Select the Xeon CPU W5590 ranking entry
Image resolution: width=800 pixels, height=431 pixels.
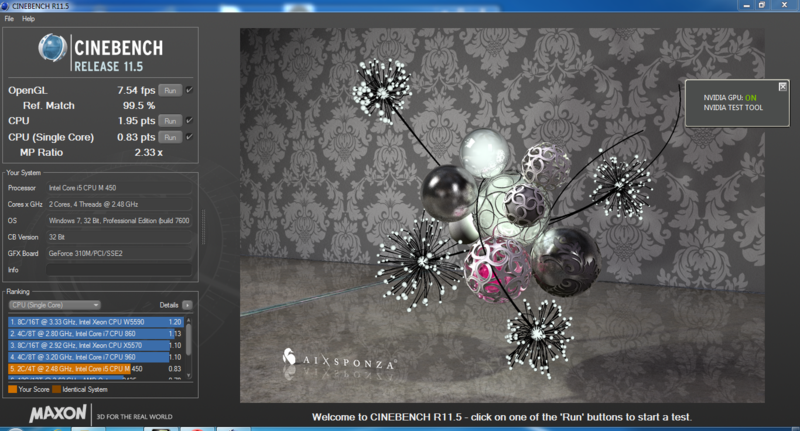pos(95,322)
